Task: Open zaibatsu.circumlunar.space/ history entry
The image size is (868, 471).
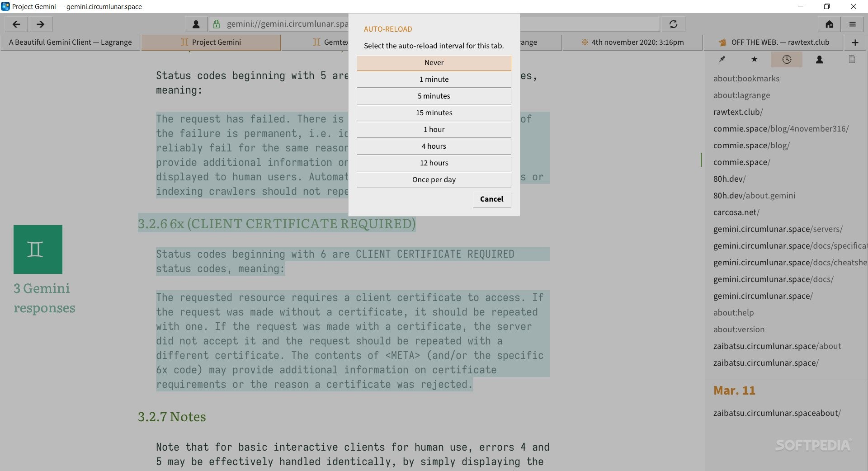Action: pos(766,363)
